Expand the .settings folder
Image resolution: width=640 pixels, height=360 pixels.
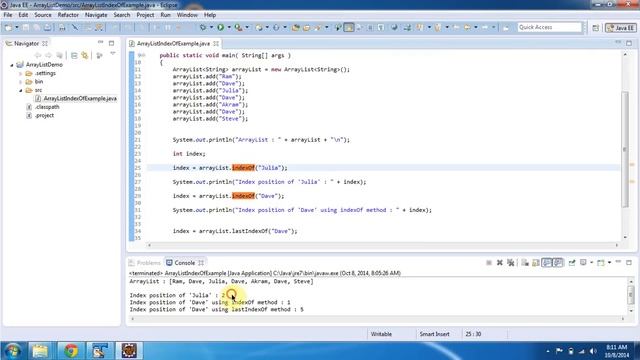point(20,73)
